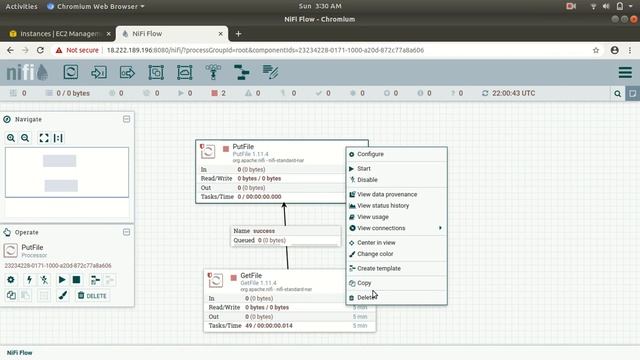This screenshot has height=360, width=640.
Task: Select Create template in context menu
Action: coord(396,269)
